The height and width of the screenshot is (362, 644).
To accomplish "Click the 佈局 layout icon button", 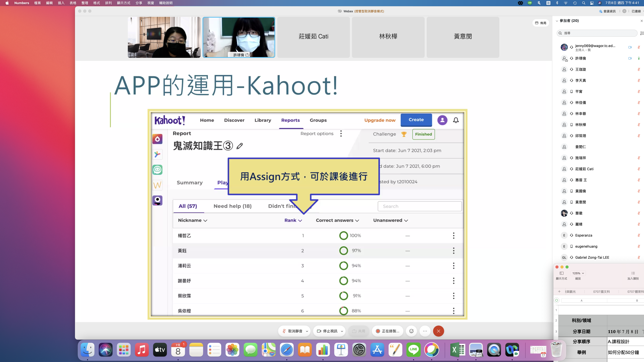I will [x=540, y=23].
